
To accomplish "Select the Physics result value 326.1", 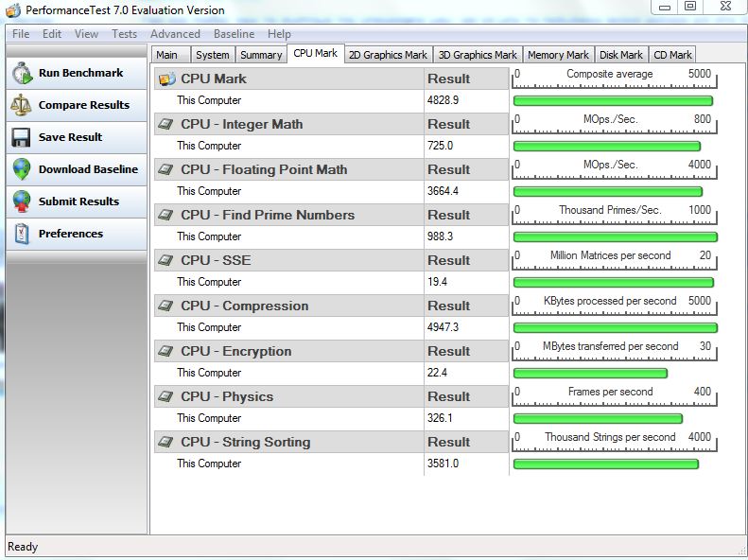I will [x=440, y=418].
